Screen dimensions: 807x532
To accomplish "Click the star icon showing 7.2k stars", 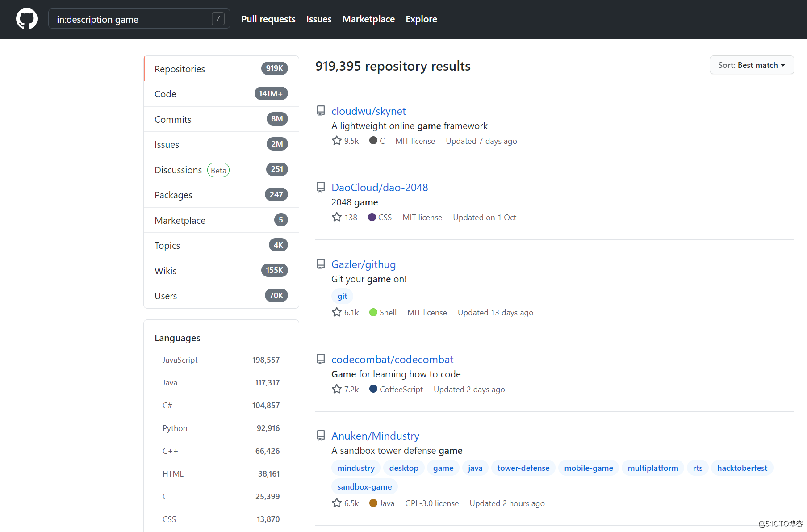I will coord(337,389).
